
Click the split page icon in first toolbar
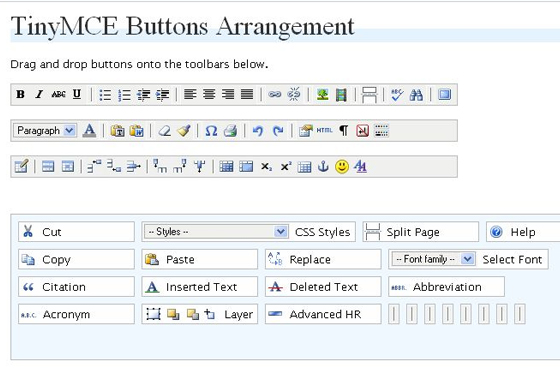point(369,95)
